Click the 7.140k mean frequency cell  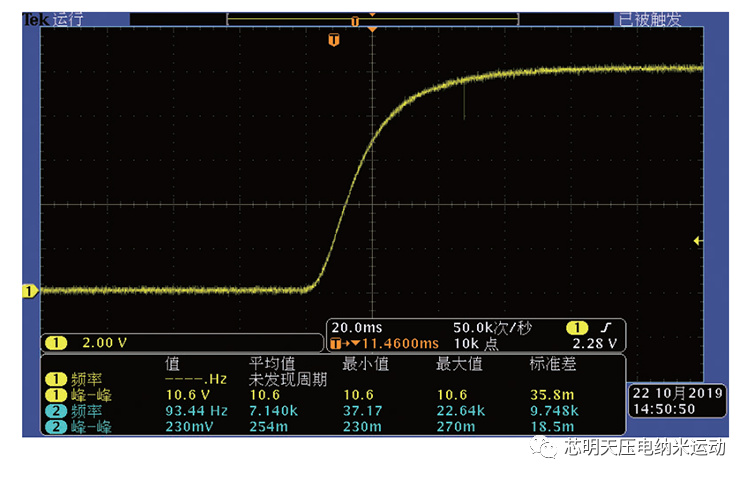click(274, 411)
